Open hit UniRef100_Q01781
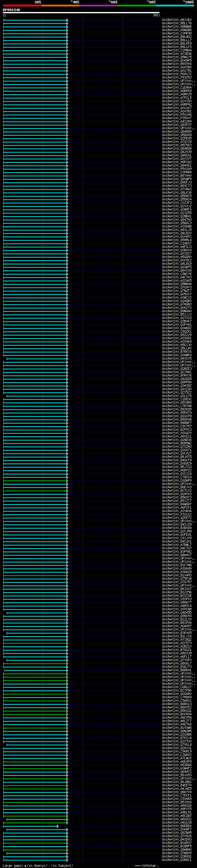This screenshot has height=868, width=197. 176,71
